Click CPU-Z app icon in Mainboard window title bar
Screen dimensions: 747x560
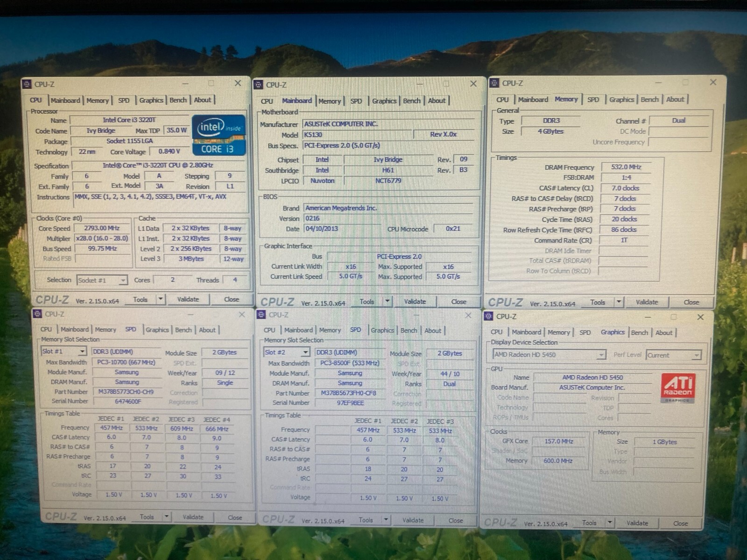click(x=258, y=84)
